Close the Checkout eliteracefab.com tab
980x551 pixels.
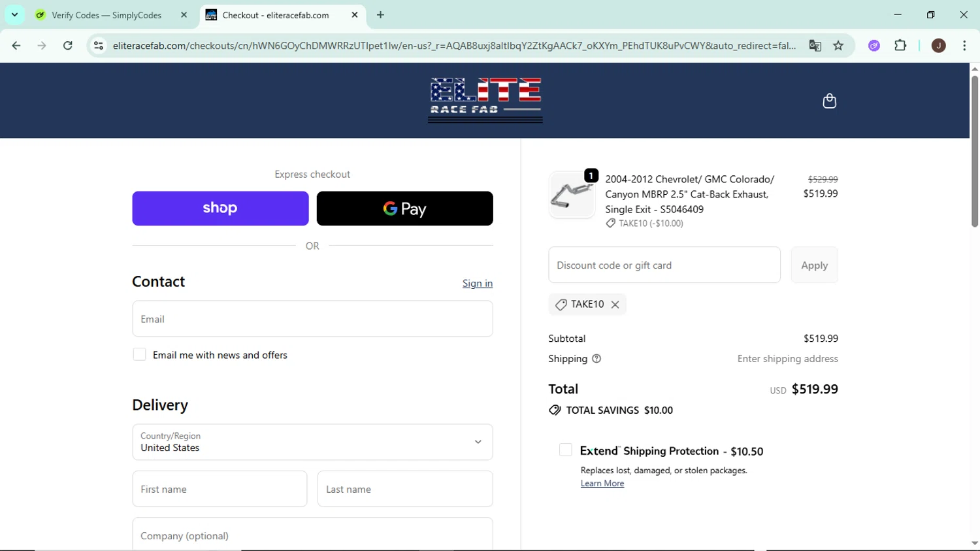point(355,14)
